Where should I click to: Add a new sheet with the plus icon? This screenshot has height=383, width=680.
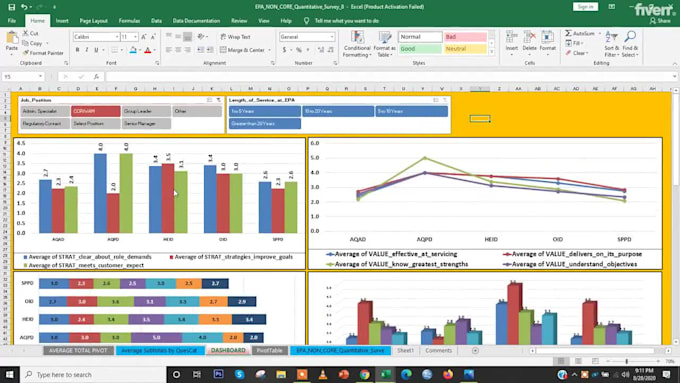[475, 350]
